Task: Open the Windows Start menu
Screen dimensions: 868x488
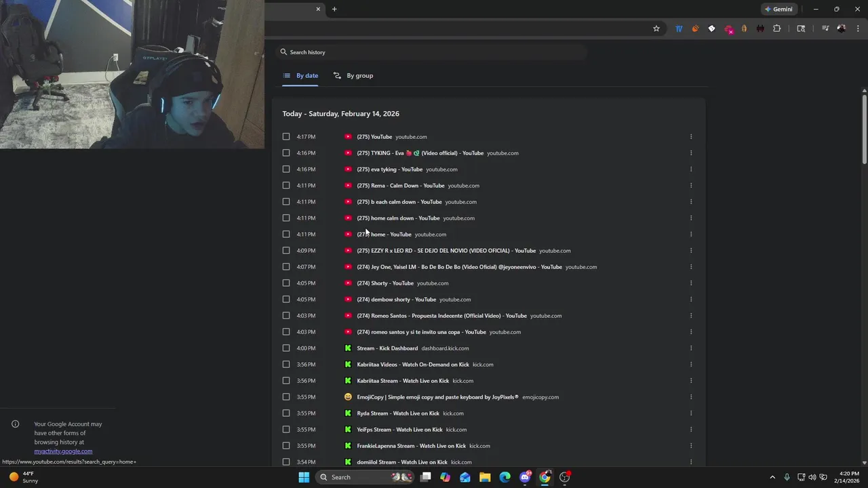Action: coord(304,477)
